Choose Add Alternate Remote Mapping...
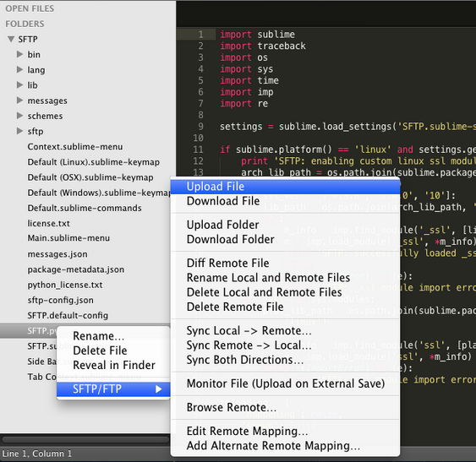476x462 pixels. tap(286, 446)
